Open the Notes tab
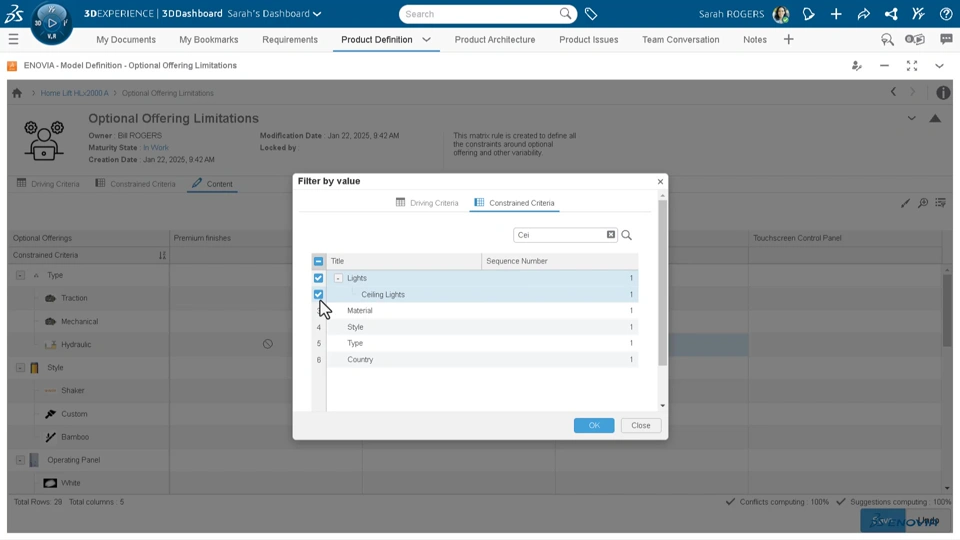This screenshot has width=960, height=540. (x=755, y=40)
